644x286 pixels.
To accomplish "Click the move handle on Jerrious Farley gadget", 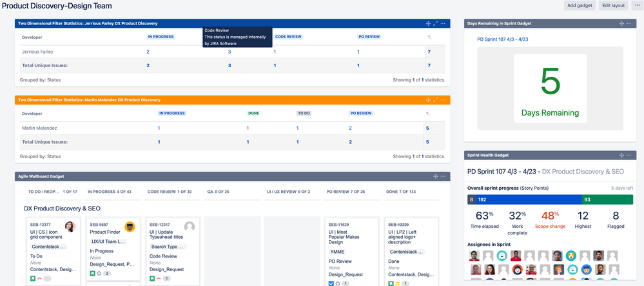I will pyautogui.click(x=429, y=23).
